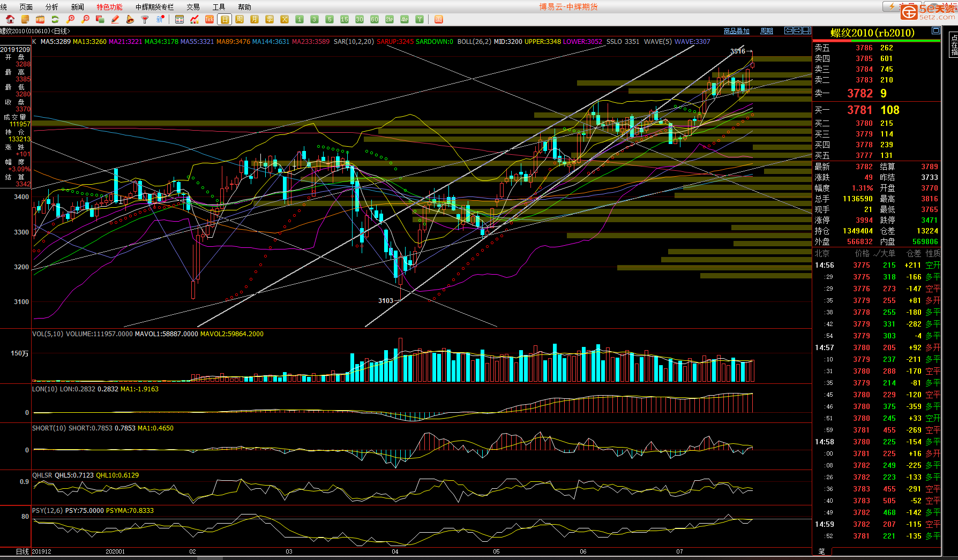Open the 周期 period dropdown link
The height and width of the screenshot is (560, 958).
(767, 31)
